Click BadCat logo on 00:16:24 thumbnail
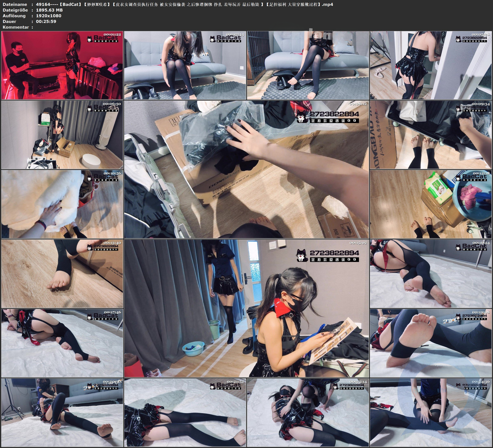The image size is (493, 448). click(x=471, y=247)
